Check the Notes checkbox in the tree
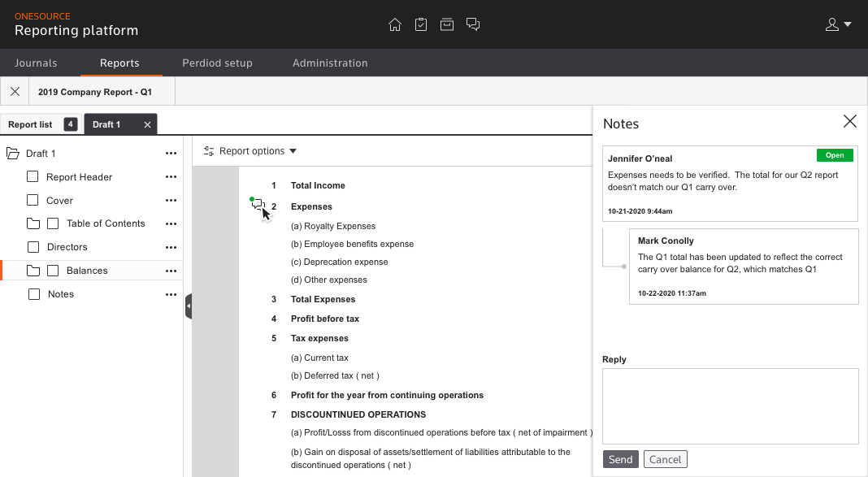 click(34, 294)
